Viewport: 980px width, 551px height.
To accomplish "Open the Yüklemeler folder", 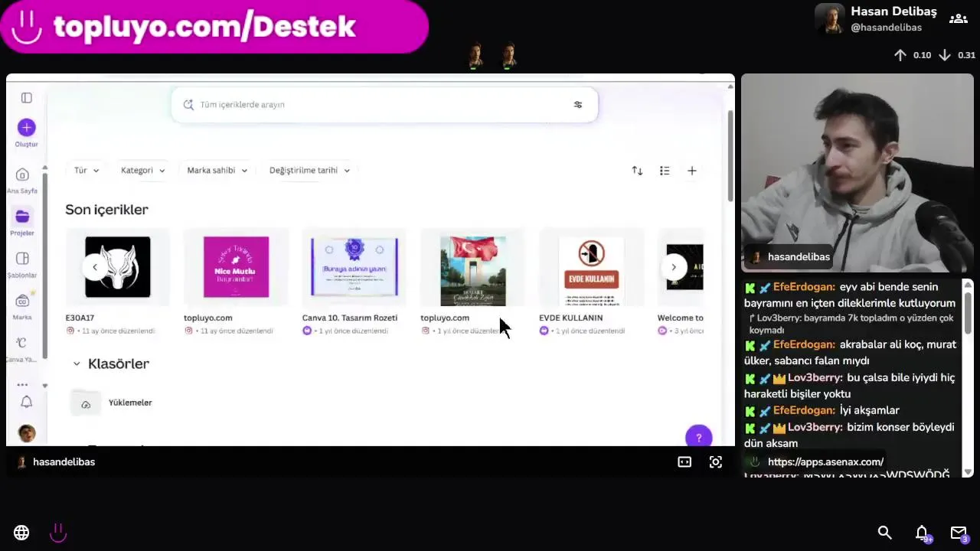I will (x=113, y=403).
